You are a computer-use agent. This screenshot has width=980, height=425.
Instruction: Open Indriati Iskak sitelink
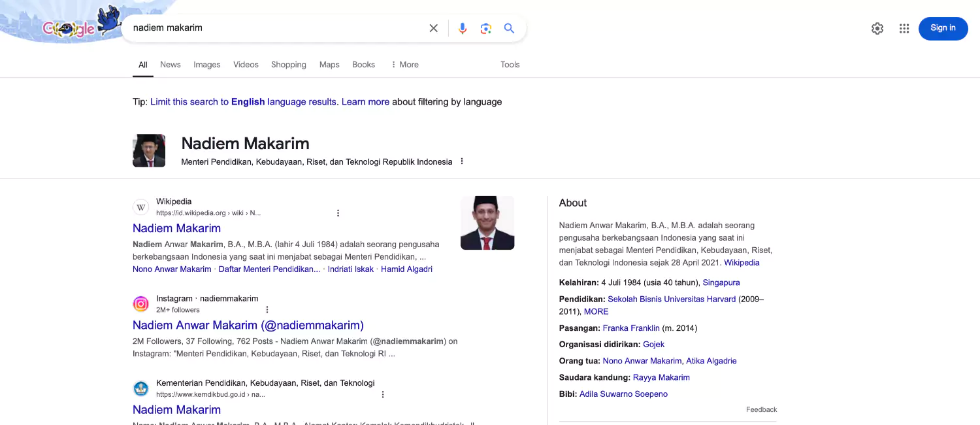click(351, 269)
